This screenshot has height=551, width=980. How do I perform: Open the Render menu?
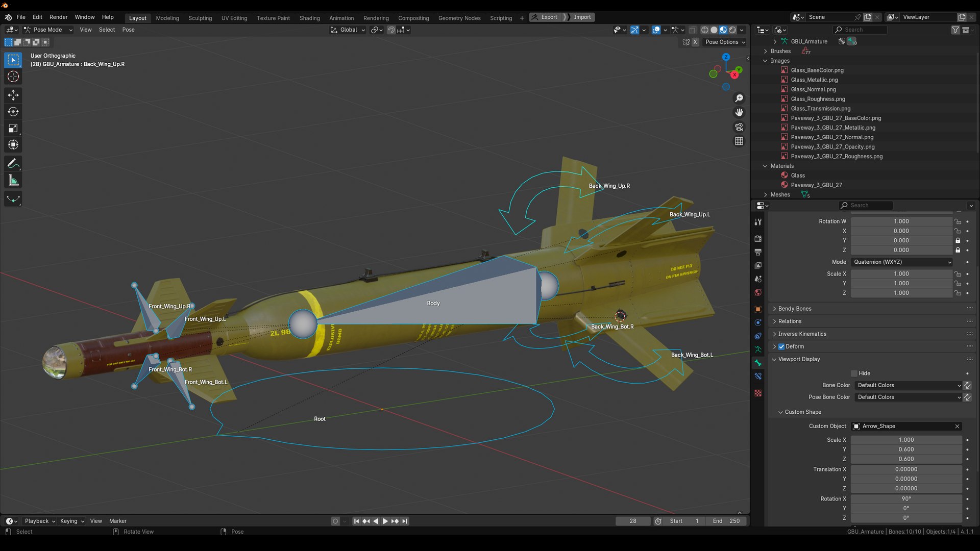click(58, 17)
